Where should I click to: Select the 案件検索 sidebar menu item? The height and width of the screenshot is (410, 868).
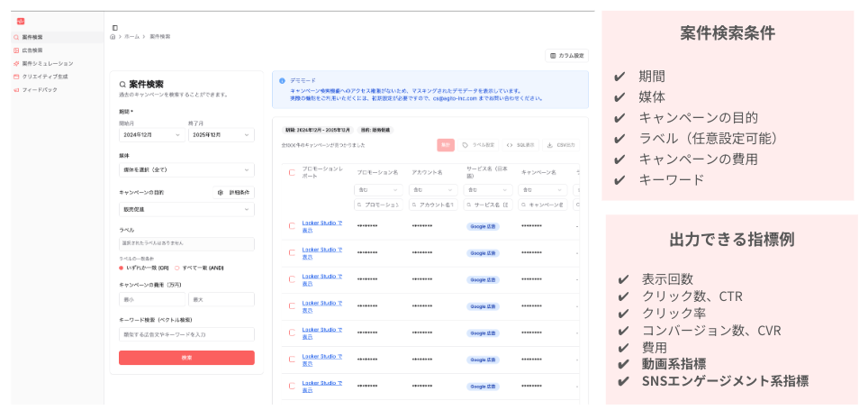click(x=58, y=37)
